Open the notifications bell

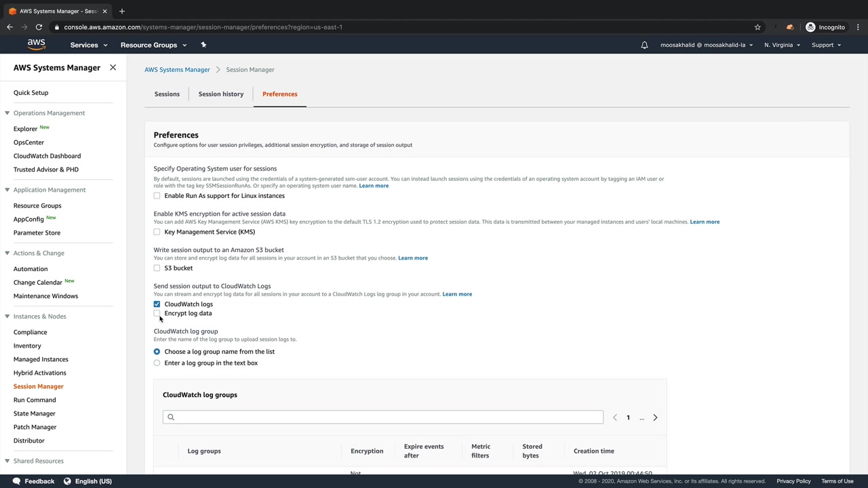point(644,45)
